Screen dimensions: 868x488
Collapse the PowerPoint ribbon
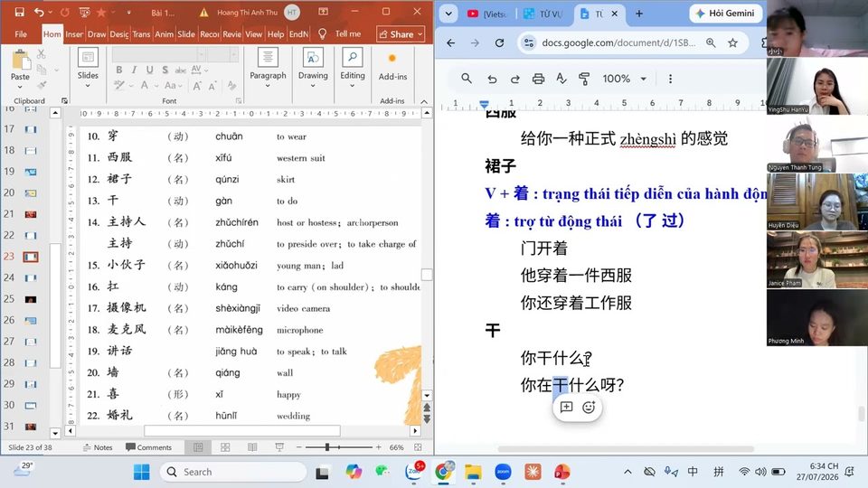(x=424, y=101)
